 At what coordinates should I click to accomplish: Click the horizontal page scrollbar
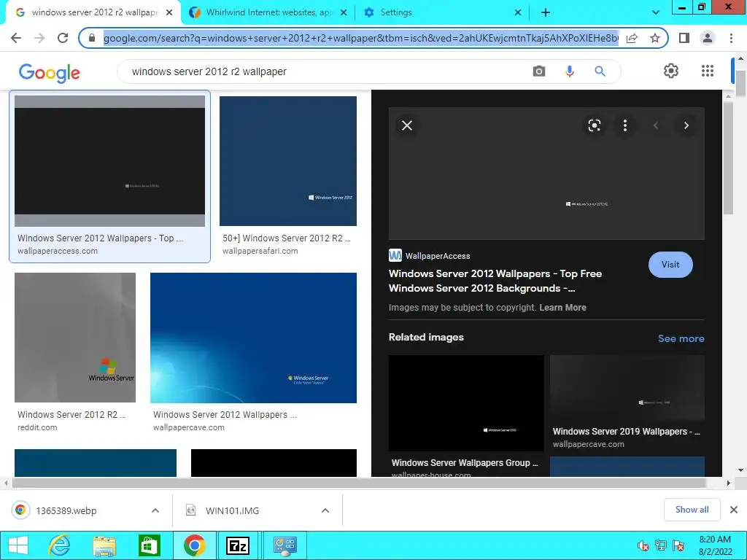click(x=360, y=483)
